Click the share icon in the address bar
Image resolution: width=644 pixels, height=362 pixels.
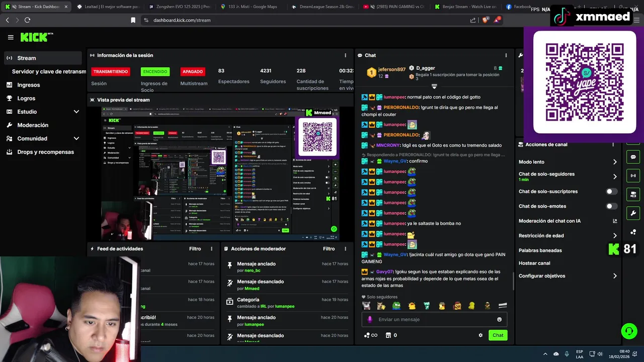tap(473, 20)
